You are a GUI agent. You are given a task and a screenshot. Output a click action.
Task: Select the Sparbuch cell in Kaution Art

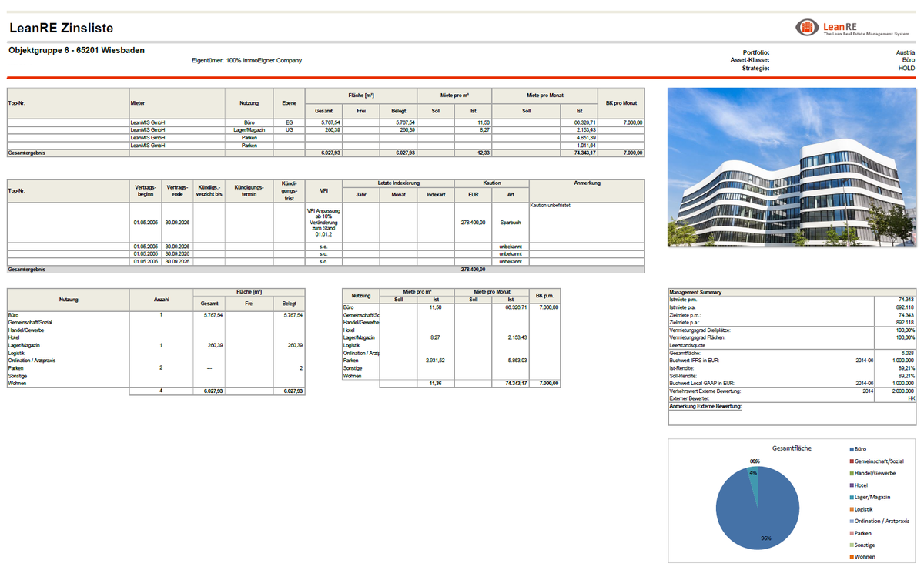tap(511, 222)
